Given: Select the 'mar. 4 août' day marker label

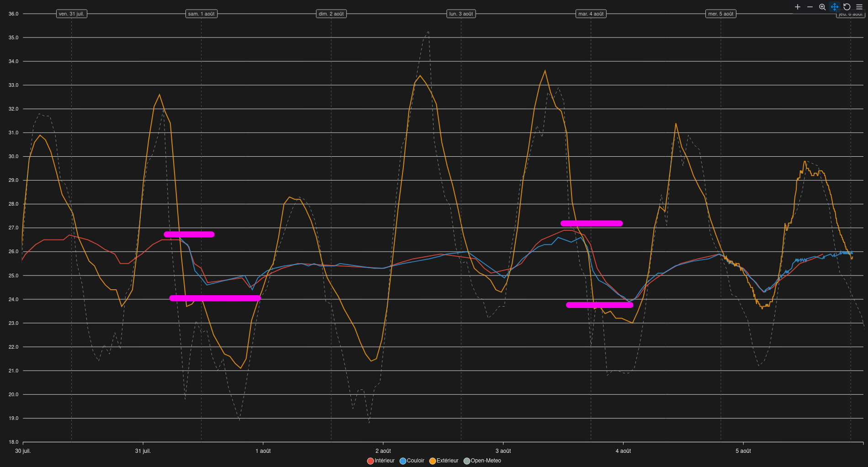Looking at the screenshot, I should 591,14.
